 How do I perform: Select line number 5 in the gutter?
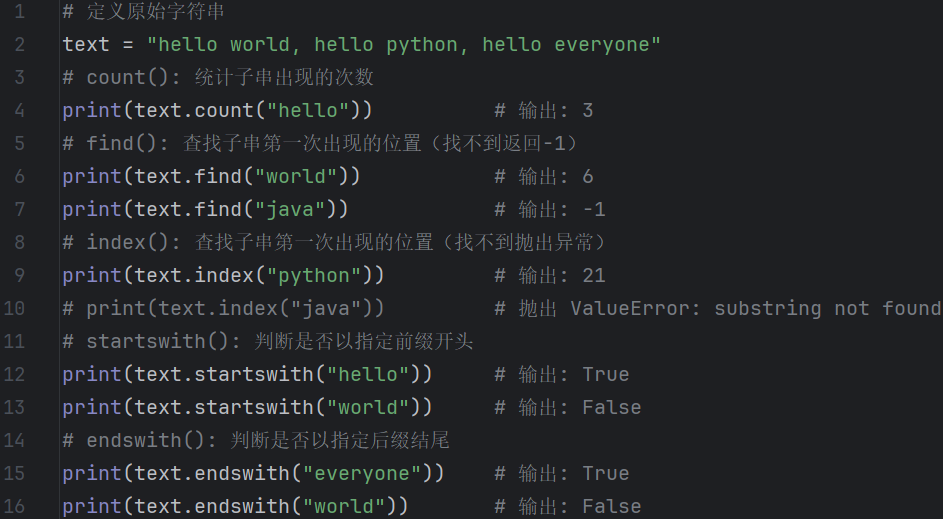(x=19, y=144)
